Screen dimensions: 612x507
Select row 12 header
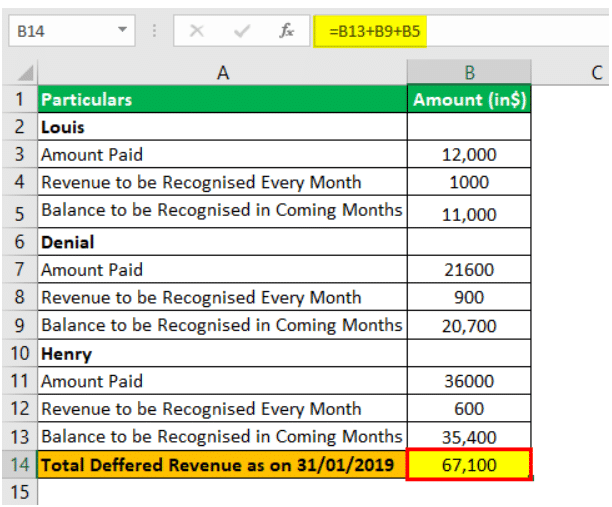20,408
